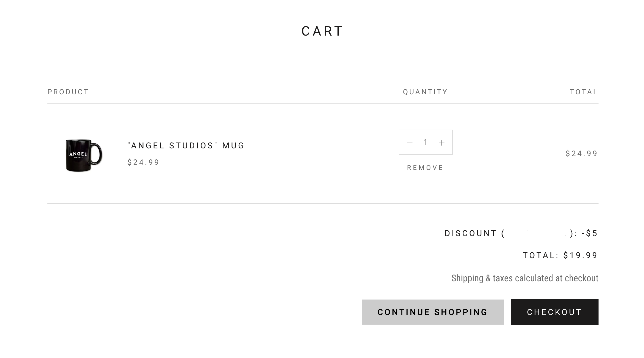Click the -$5 discount amount
The width and height of the screenshot is (644, 358).
click(589, 233)
